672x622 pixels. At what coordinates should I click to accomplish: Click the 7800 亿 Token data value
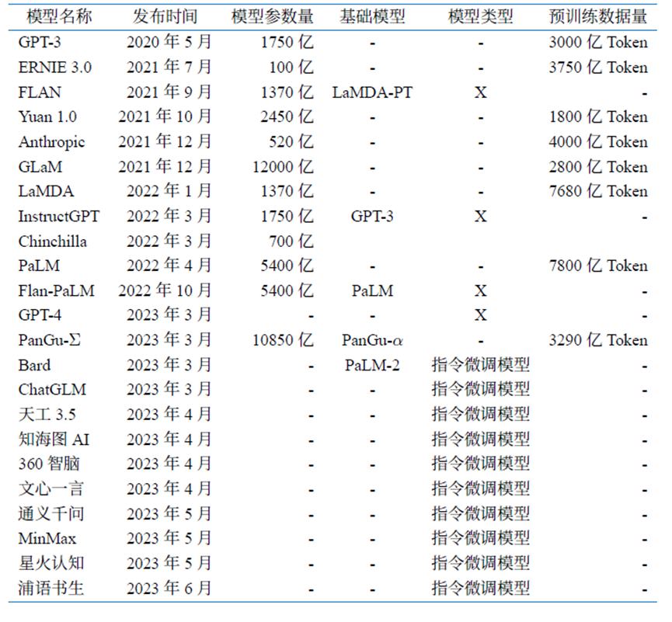tap(598, 266)
